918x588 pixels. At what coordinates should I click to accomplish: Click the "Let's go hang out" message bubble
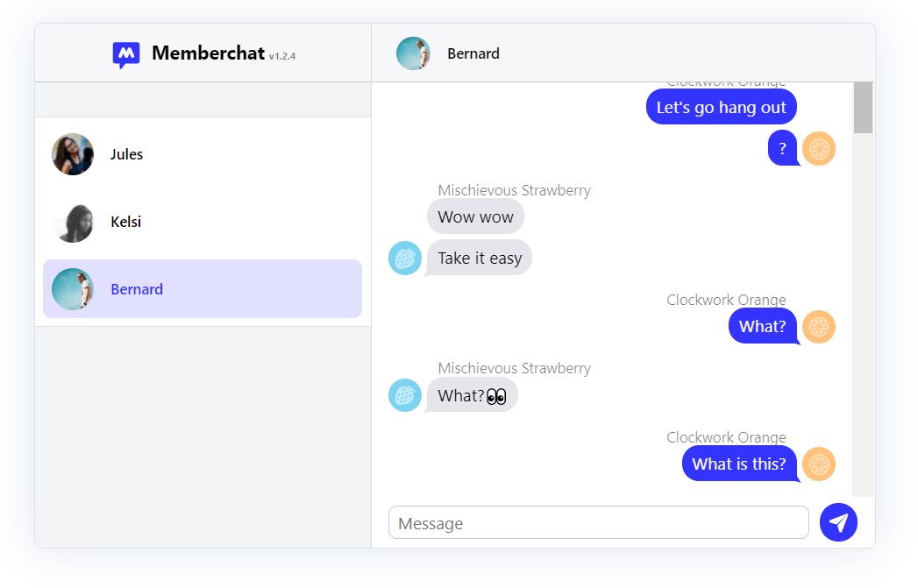coord(721,108)
